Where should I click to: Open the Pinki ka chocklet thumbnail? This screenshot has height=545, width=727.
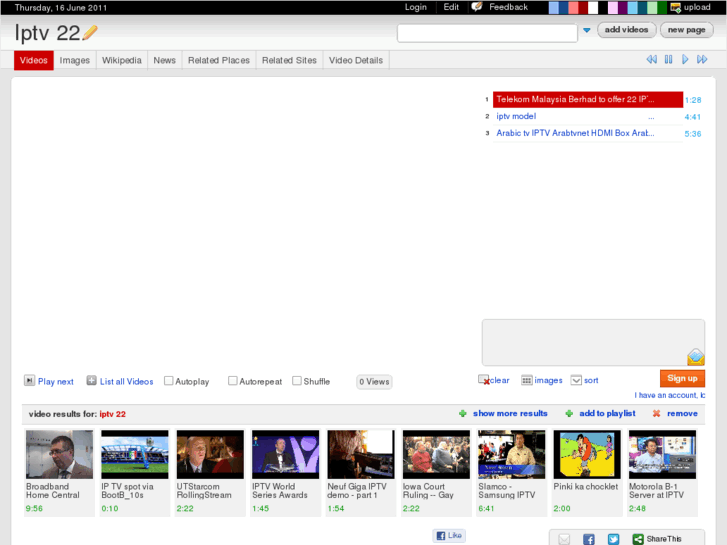point(587,454)
